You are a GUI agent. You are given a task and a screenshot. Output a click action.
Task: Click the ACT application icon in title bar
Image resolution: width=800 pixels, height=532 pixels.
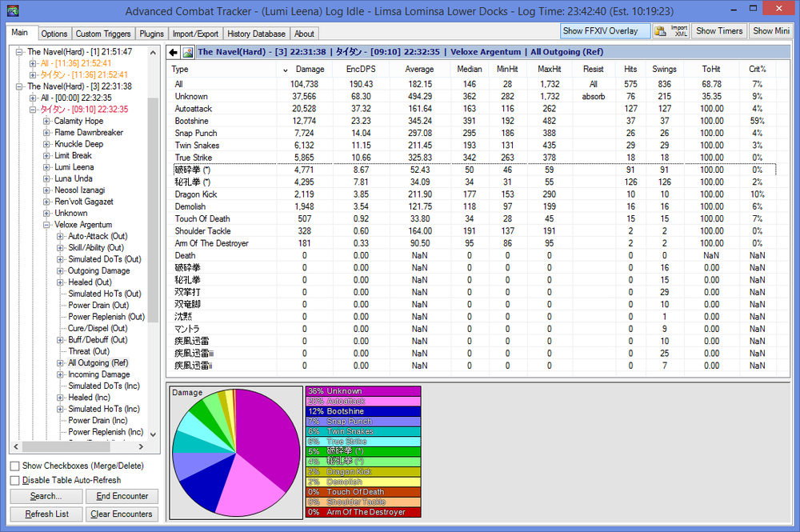13,10
